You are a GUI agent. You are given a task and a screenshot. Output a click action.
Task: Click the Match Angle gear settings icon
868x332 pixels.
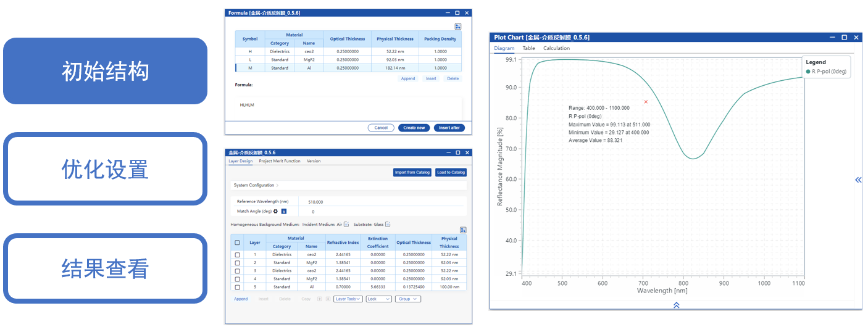pyautogui.click(x=276, y=211)
